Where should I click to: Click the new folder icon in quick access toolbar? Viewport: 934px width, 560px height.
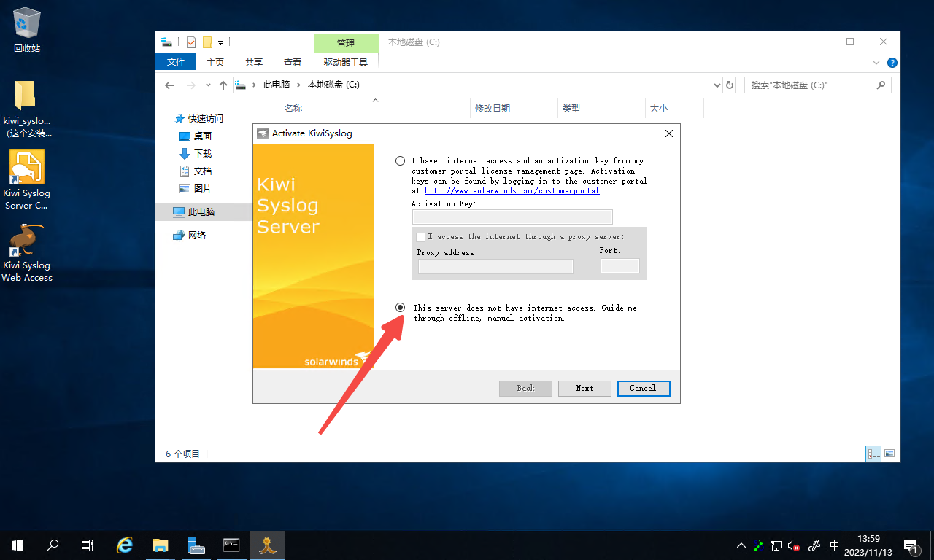click(x=207, y=42)
